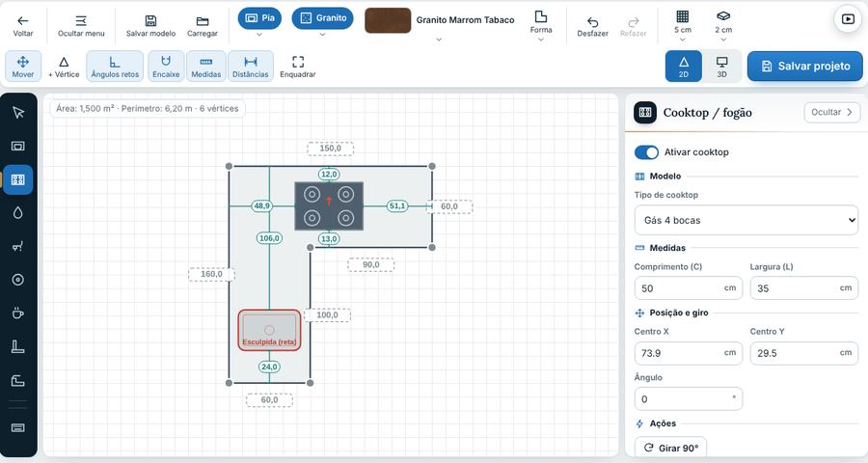Click Ocultar to hide the panel
The image size is (868, 463).
tap(832, 113)
